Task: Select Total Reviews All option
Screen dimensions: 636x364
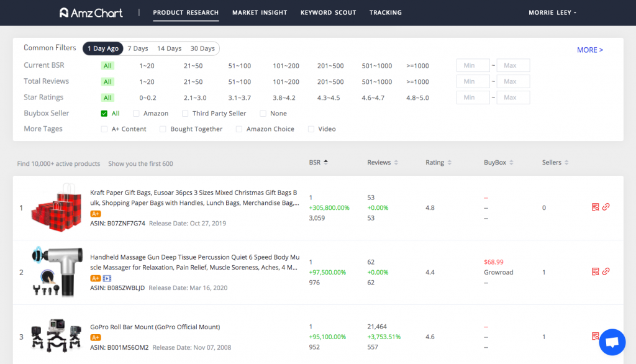Action: tap(107, 81)
